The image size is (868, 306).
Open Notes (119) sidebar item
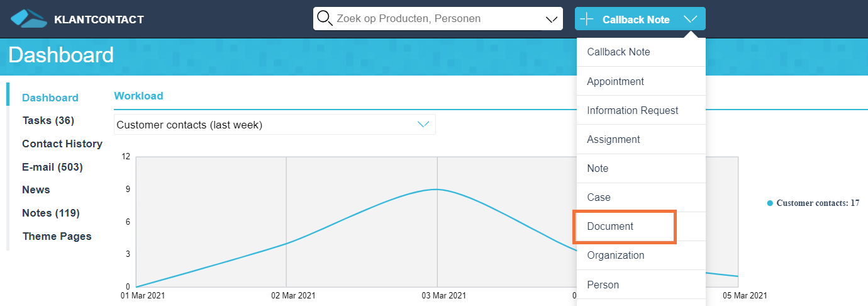pyautogui.click(x=51, y=213)
